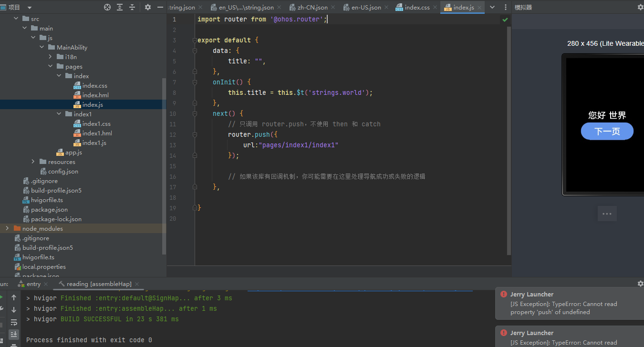Close the entry run tab

[x=46, y=284]
